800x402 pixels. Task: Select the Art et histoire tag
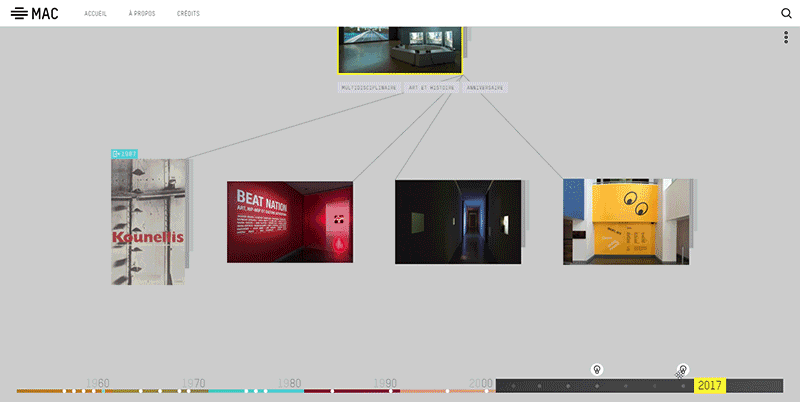(431, 88)
